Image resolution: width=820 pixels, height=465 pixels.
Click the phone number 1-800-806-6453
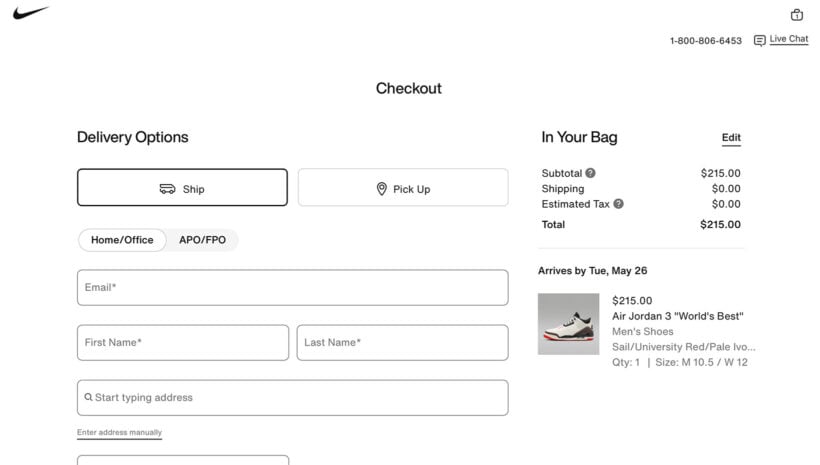(x=705, y=41)
